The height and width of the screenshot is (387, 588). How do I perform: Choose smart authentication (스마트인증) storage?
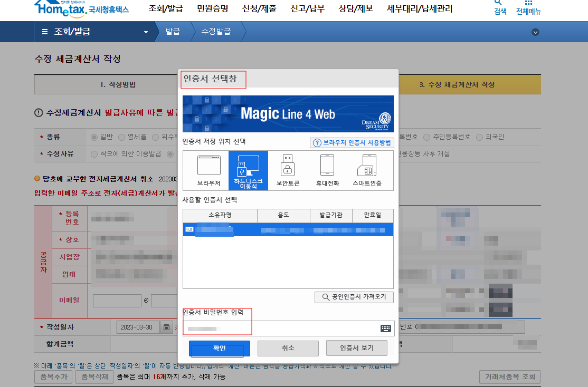coord(367,170)
